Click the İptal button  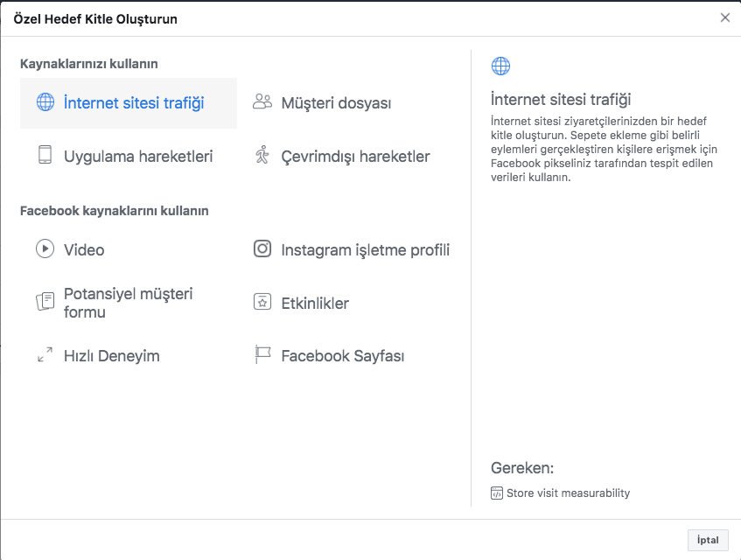point(708,540)
